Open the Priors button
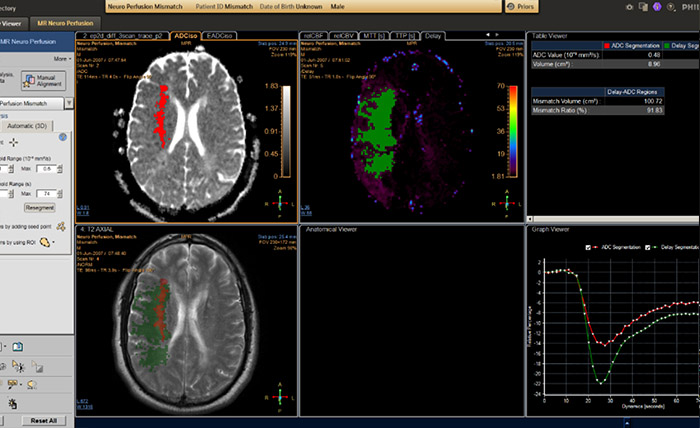Viewport: 700px width, 428px height. pos(521,7)
